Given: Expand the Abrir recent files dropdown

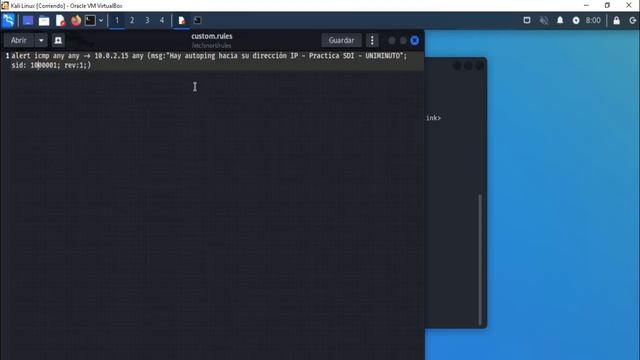Looking at the screenshot, I should tap(41, 40).
